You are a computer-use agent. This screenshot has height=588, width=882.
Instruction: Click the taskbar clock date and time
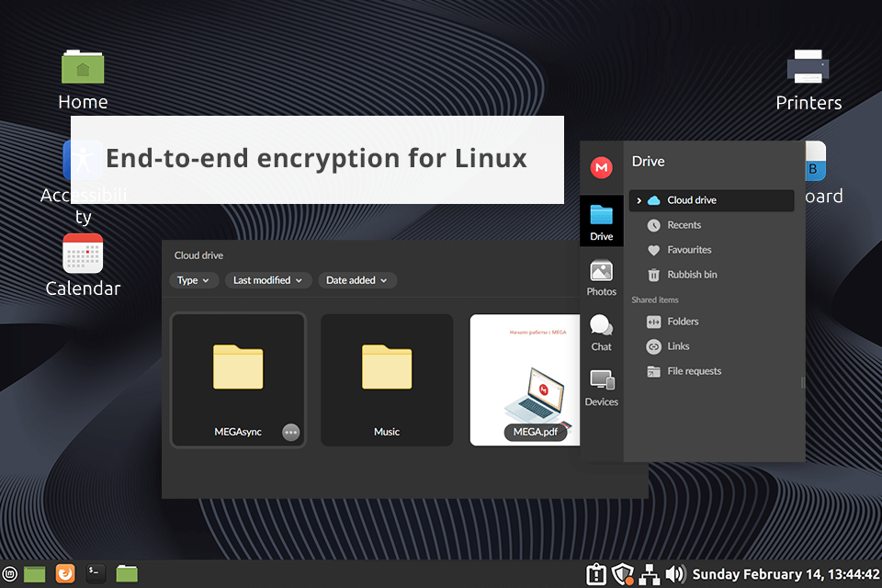point(786,574)
